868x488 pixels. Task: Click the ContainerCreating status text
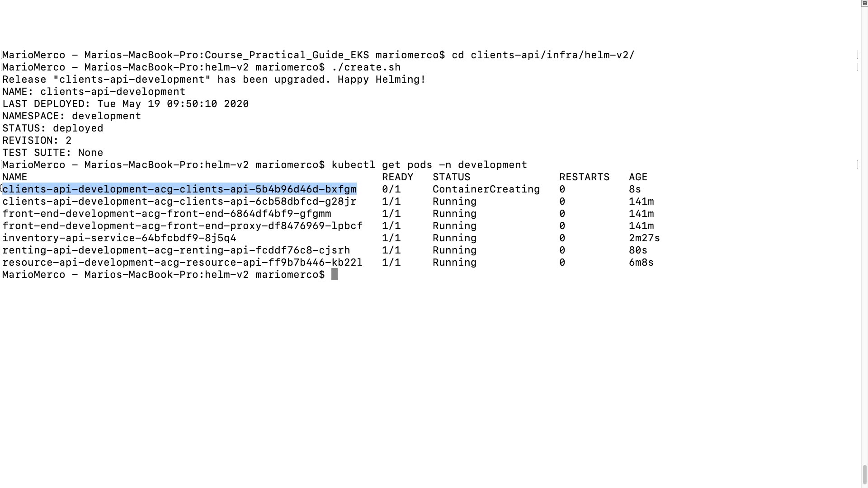point(486,189)
